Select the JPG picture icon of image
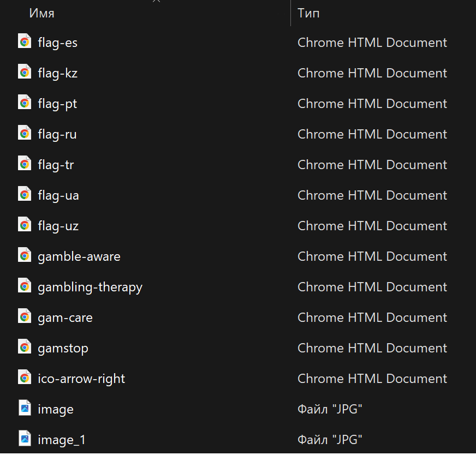 (25, 409)
